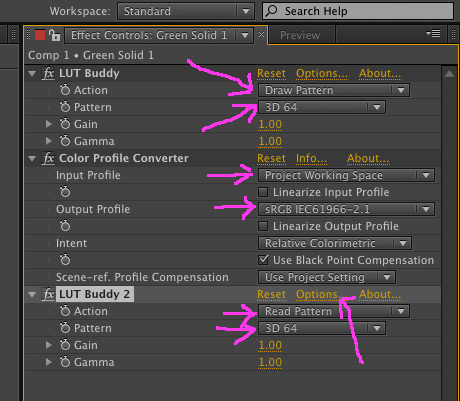Close the Effect Controls panel tab
This screenshot has width=460, height=401.
click(261, 34)
